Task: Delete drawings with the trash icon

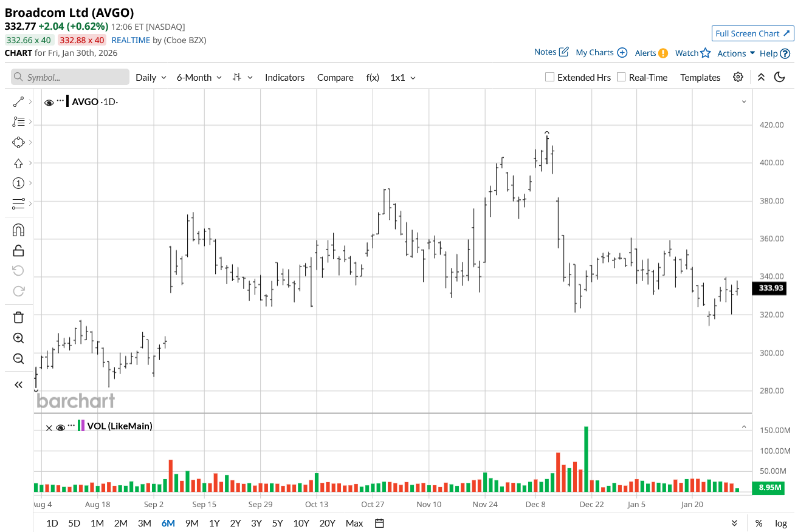Action: coord(18,318)
